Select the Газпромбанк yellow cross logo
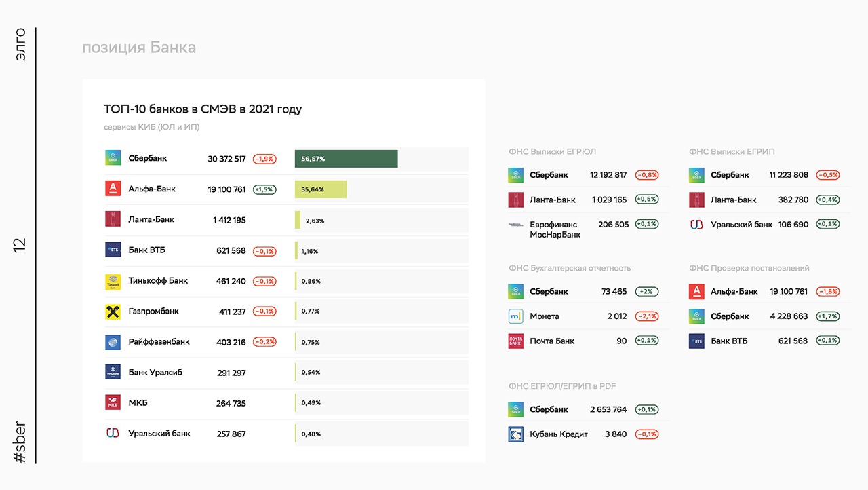Image resolution: width=868 pixels, height=490 pixels. 113,312
